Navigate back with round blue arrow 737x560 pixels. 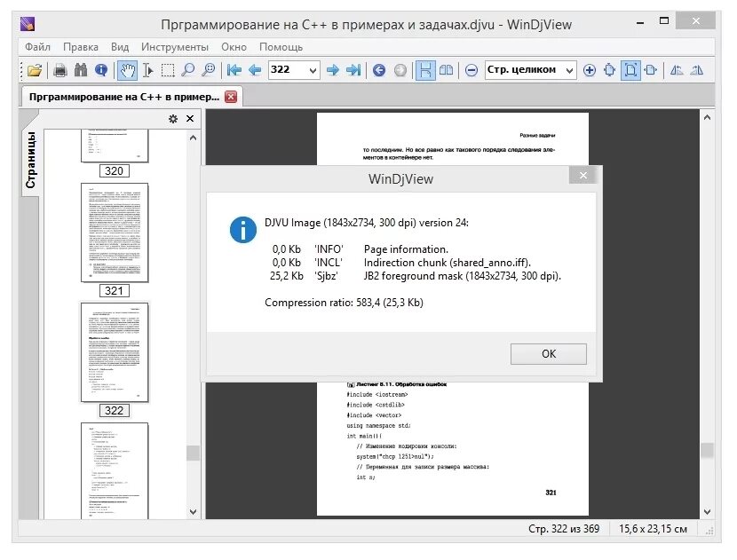click(x=379, y=70)
